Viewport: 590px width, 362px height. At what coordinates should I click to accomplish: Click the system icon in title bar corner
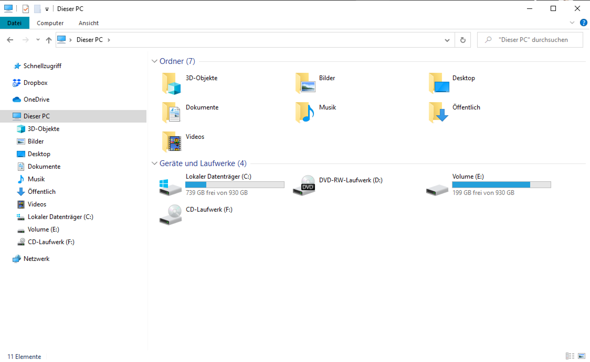click(8, 8)
